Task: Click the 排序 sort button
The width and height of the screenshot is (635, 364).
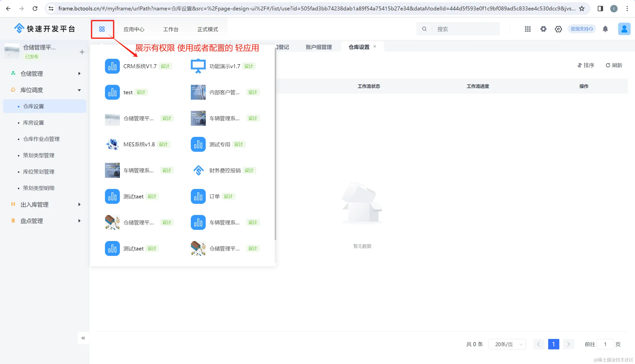Action: [x=585, y=65]
